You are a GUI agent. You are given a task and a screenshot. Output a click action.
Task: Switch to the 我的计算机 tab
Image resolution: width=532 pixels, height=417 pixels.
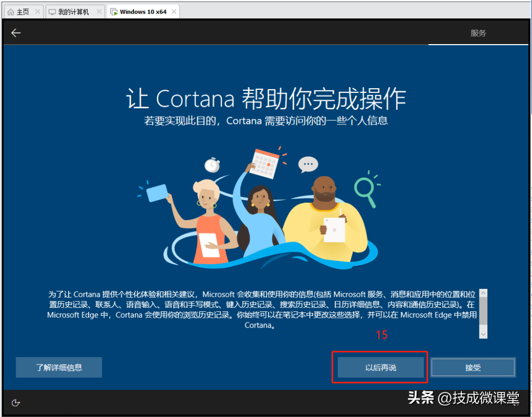click(x=75, y=12)
